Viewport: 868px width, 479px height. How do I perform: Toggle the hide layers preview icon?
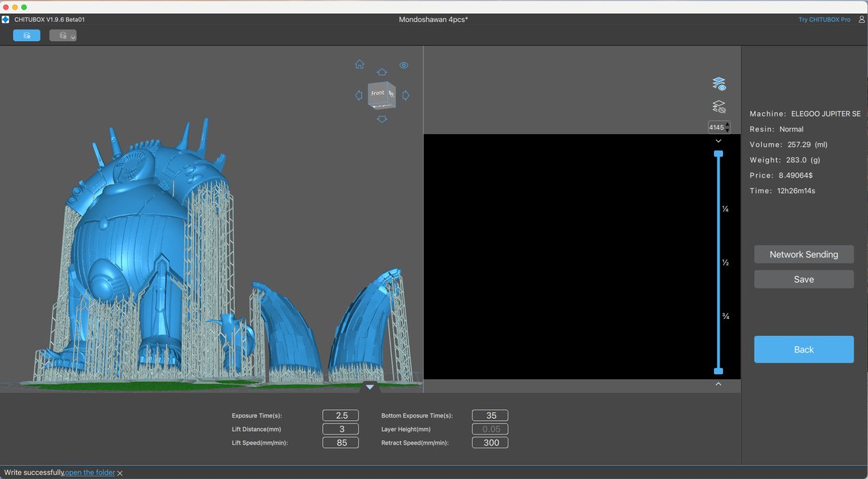click(718, 107)
